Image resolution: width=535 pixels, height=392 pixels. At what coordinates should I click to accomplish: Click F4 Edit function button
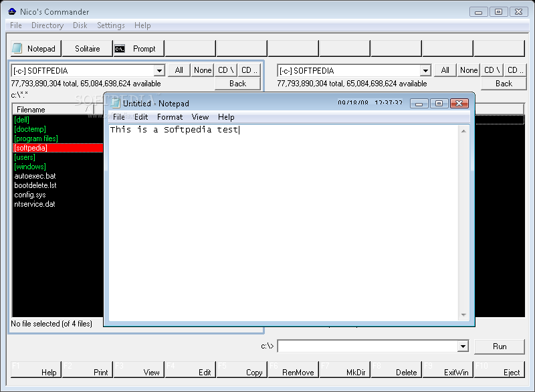(191, 369)
